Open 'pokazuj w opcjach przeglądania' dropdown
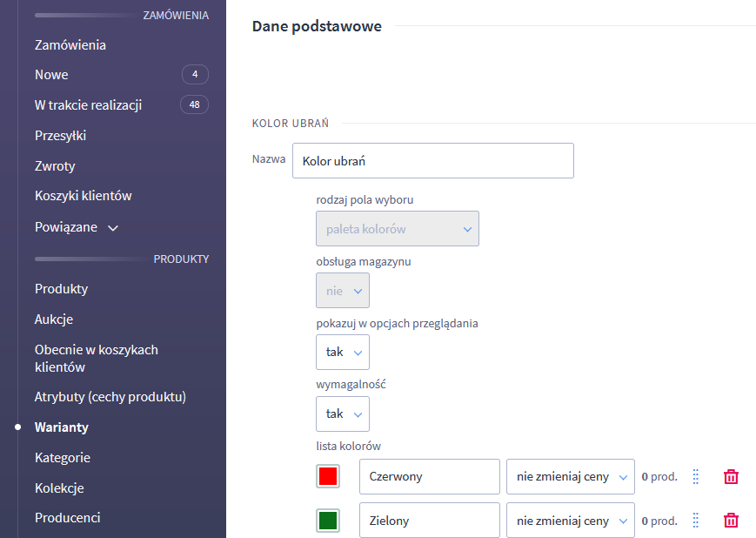 343,353
